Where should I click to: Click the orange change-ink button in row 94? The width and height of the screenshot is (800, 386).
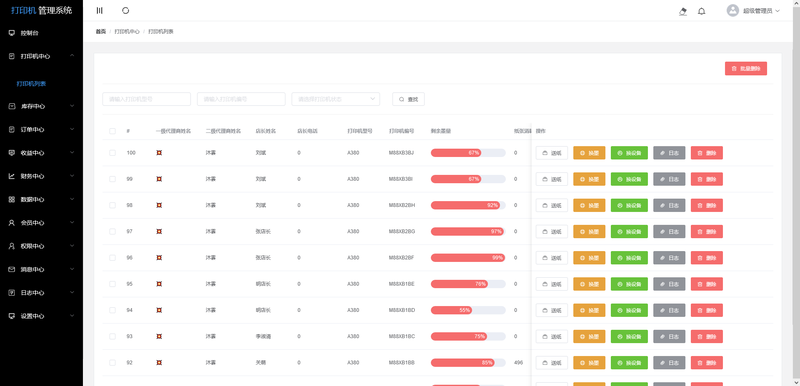(x=589, y=310)
